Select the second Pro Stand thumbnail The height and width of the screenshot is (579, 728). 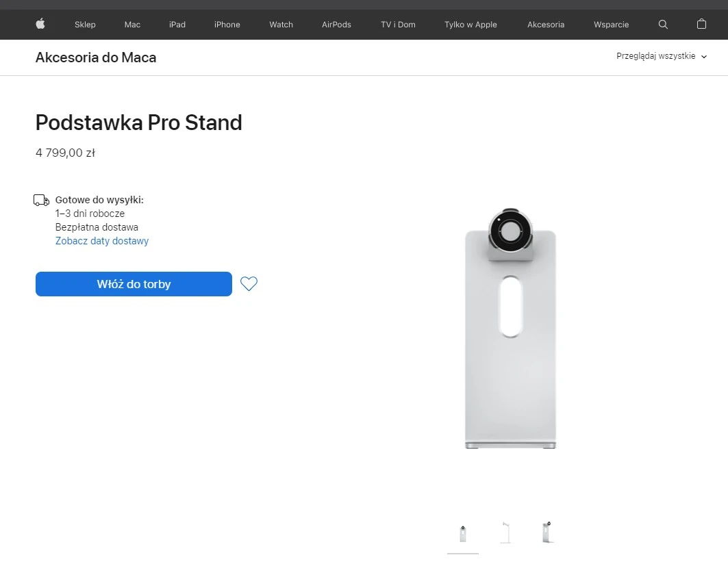click(505, 532)
